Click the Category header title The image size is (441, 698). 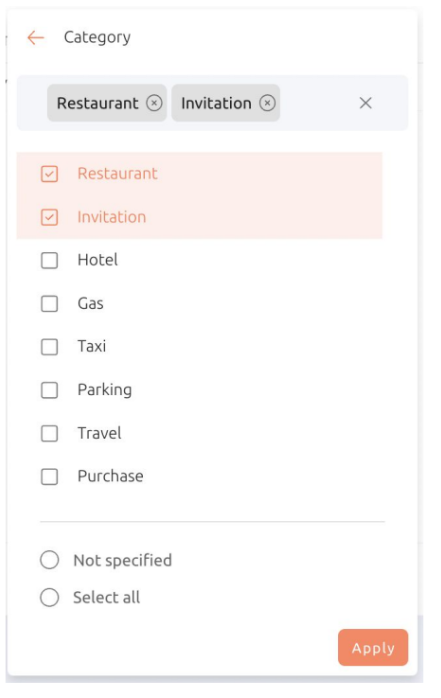tap(97, 38)
